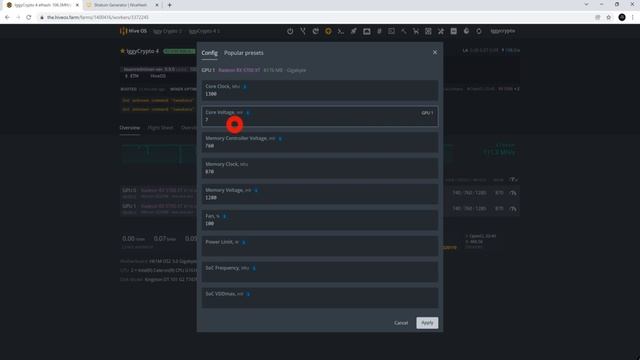Image resolution: width=640 pixels, height=360 pixels.
Task: Click the reboot icon in the worker toolbar
Action: (316, 31)
